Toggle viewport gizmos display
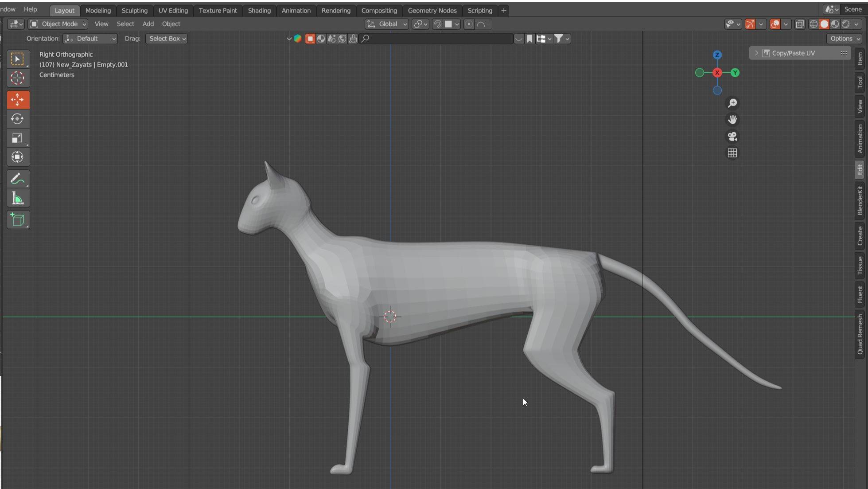This screenshot has width=868, height=489. click(x=750, y=24)
